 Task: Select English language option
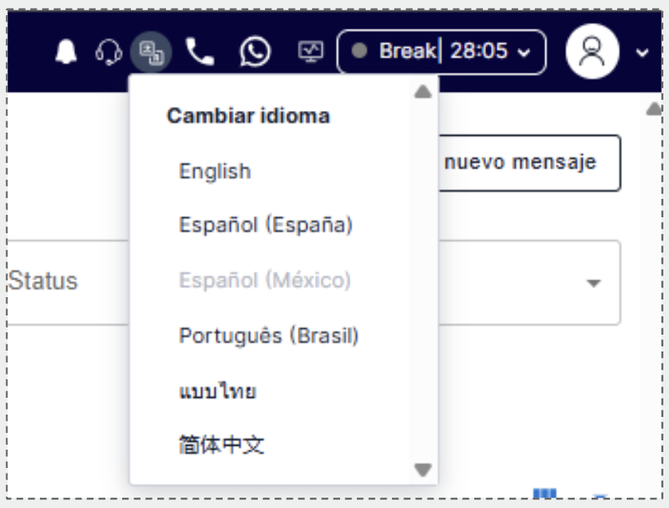(215, 172)
